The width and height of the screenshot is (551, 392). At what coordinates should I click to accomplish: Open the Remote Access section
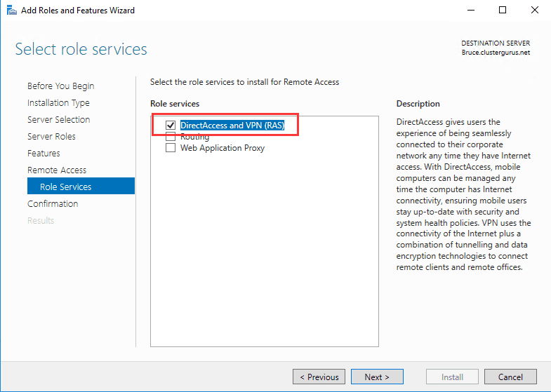tap(57, 170)
